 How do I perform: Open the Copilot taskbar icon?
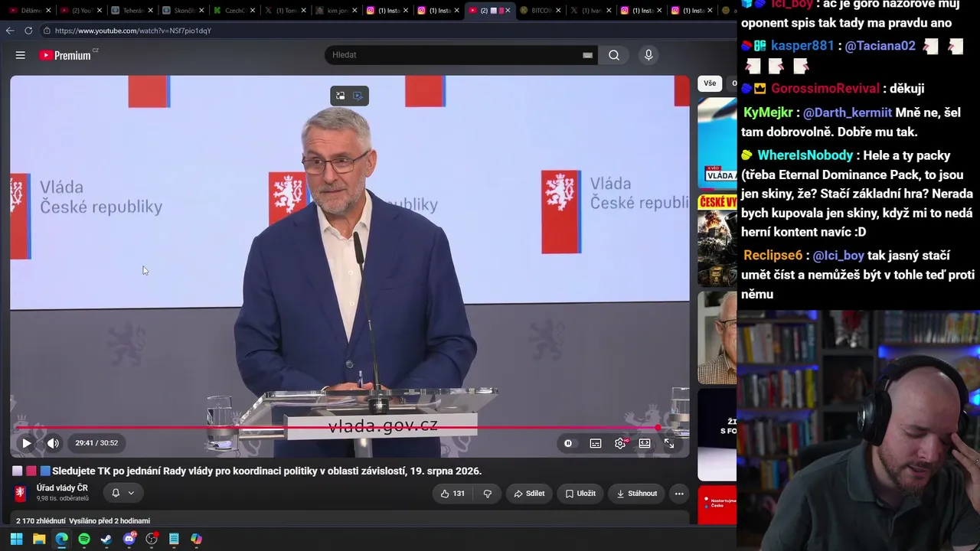click(x=197, y=539)
